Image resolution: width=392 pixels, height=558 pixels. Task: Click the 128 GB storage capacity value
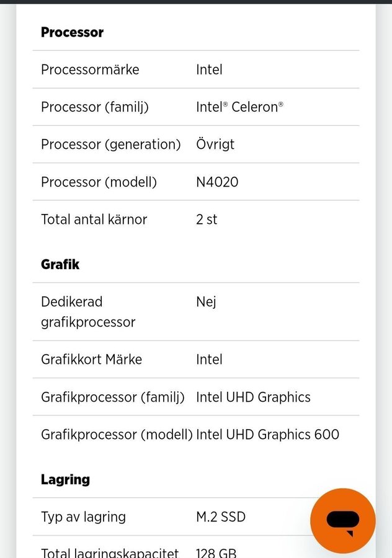[216, 553]
